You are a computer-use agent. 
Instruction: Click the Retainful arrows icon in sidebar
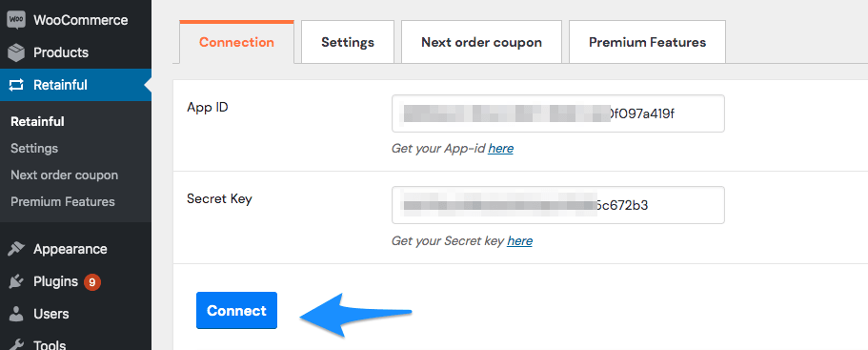(16, 85)
